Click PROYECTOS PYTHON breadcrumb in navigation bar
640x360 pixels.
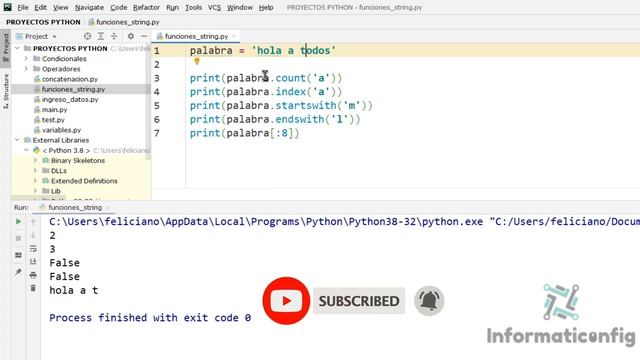pos(43,22)
